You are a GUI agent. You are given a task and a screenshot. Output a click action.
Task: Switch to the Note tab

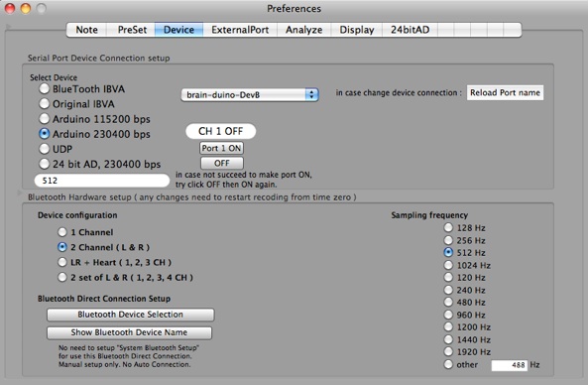pyautogui.click(x=86, y=30)
